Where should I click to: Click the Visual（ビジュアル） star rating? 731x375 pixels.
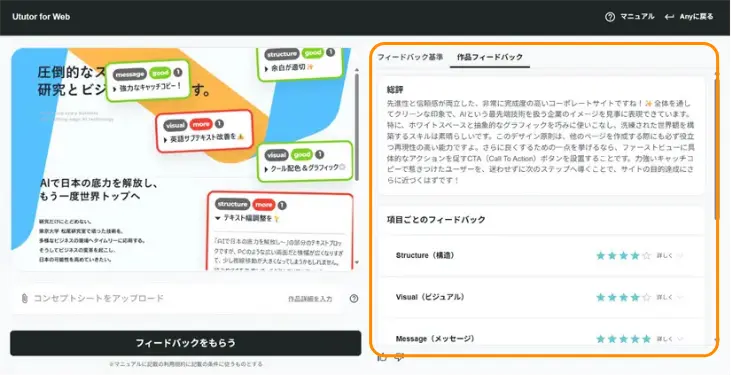[x=623, y=297]
